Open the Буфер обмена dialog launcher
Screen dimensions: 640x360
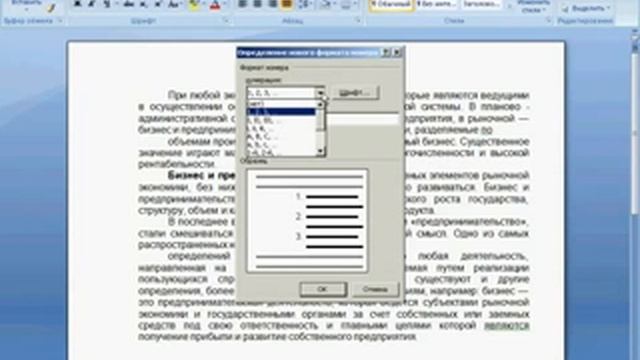[60, 20]
